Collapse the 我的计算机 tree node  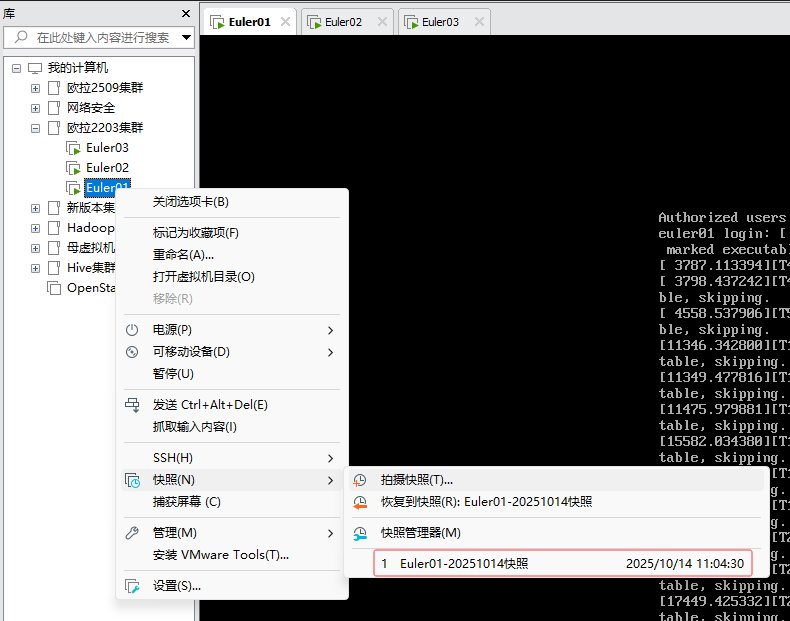coord(17,68)
